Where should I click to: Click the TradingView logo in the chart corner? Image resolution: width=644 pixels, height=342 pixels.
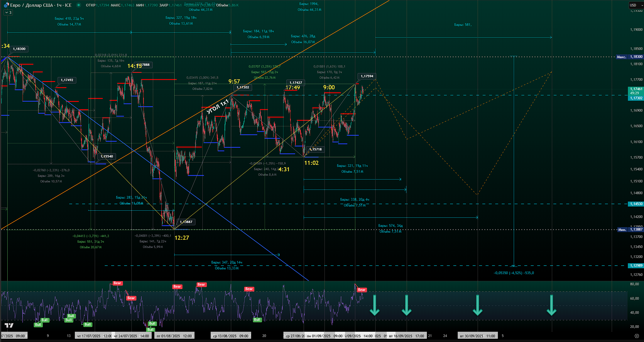tap(9, 325)
